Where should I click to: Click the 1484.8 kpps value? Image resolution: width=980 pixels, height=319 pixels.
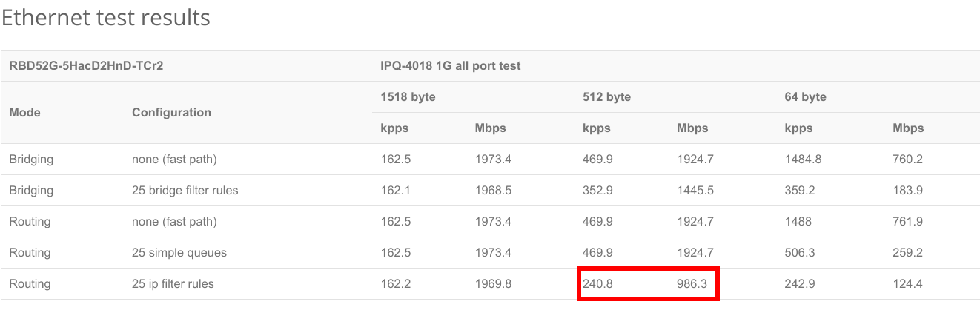point(803,159)
